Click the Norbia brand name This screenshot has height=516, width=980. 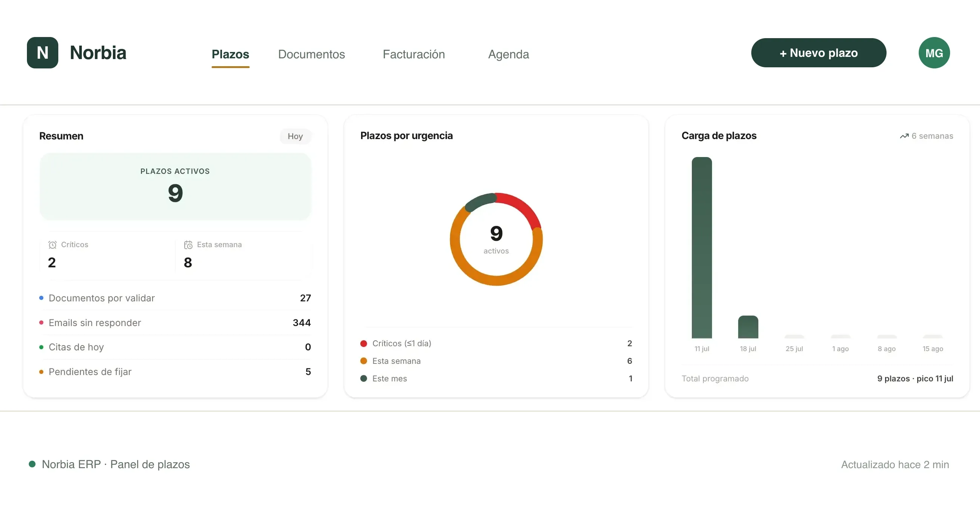pos(98,52)
